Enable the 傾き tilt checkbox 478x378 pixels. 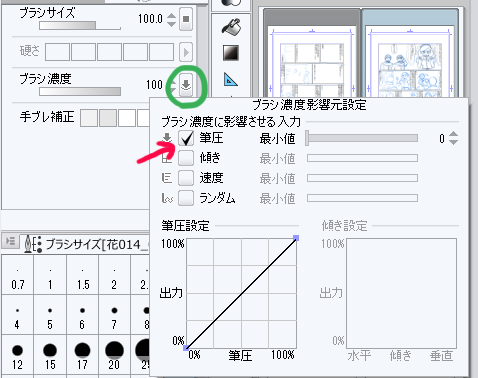coord(186,158)
